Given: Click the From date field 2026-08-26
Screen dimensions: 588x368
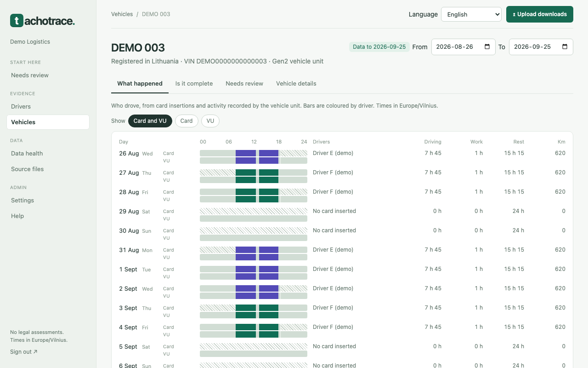Looking at the screenshot, I should pos(464,47).
